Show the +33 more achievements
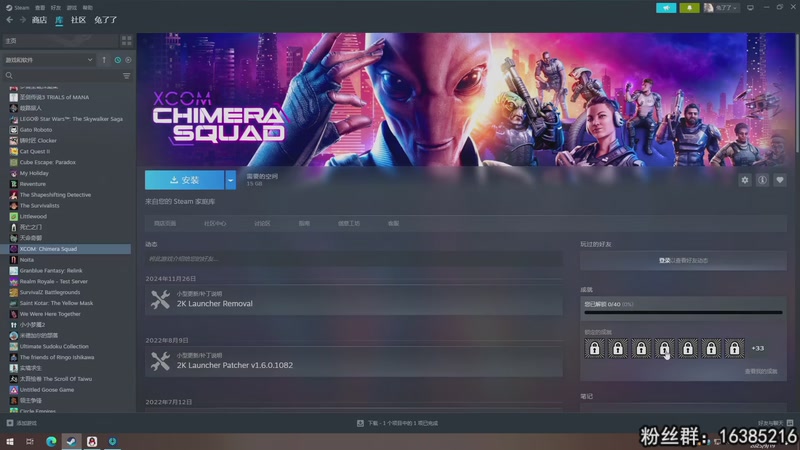Image resolution: width=800 pixels, height=450 pixels. [x=758, y=348]
